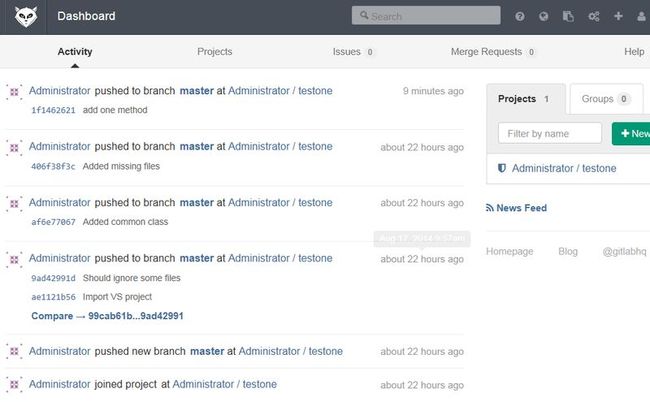Click avatar beside the 9-minutes-ago push event

pyautogui.click(x=14, y=92)
